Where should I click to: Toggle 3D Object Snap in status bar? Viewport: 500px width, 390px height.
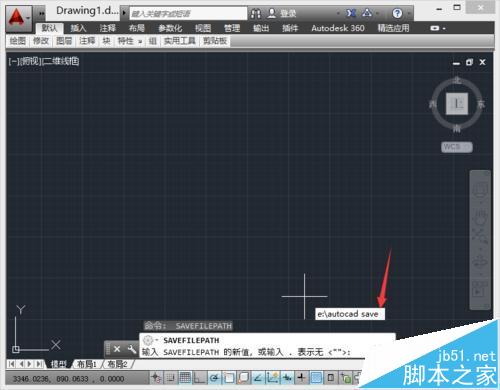[x=244, y=378]
